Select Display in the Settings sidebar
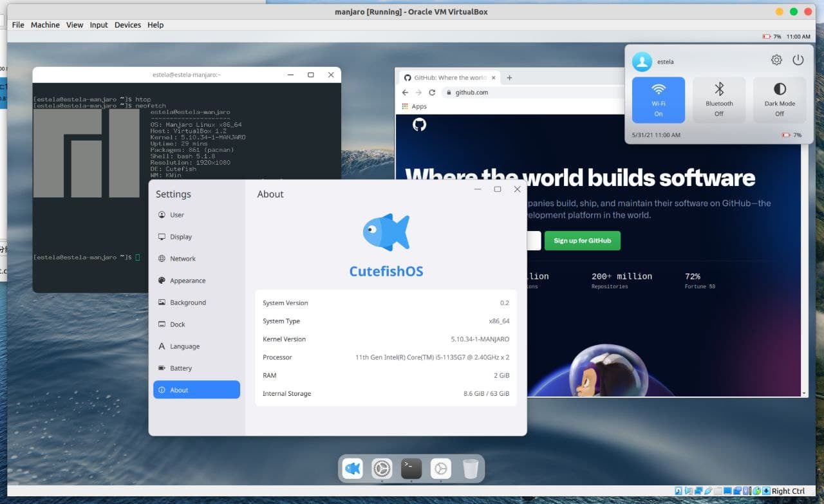This screenshot has height=504, width=824. point(180,236)
